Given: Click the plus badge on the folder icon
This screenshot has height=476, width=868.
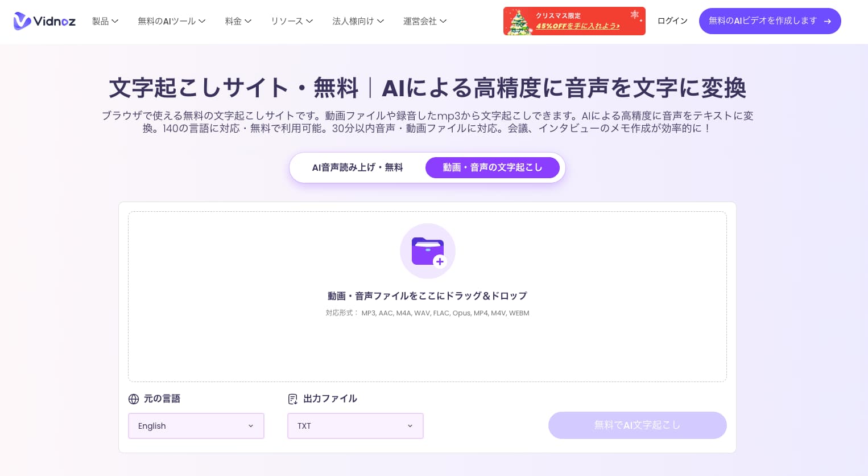Looking at the screenshot, I should [440, 262].
